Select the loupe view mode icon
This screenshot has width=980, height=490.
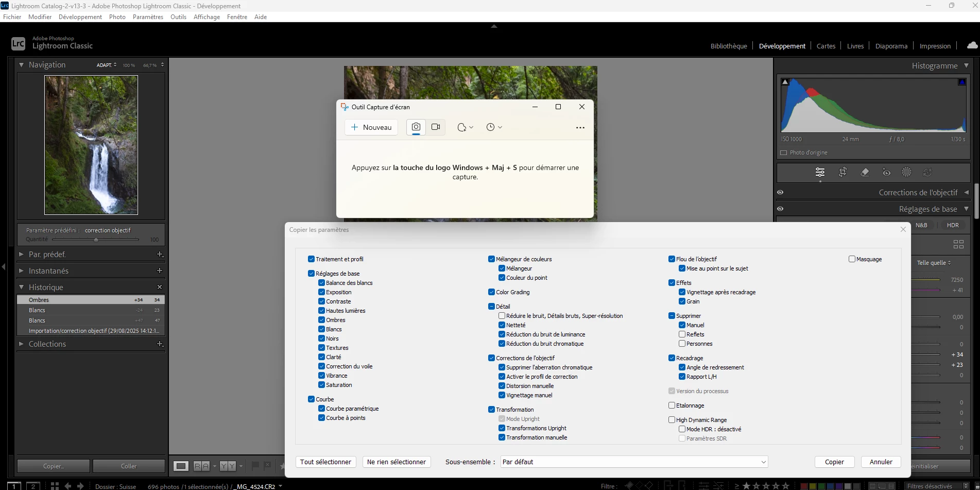point(181,466)
